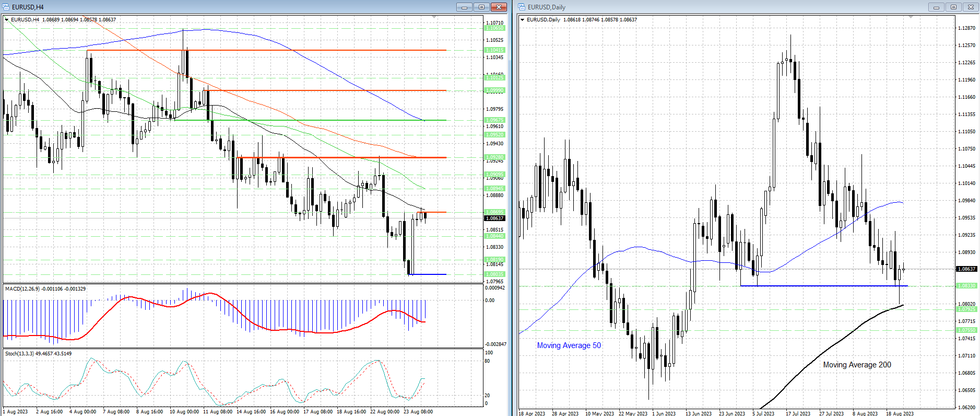This screenshot has height=416, width=980.
Task: Maximize the EURUSD,H4 chart window
Action: (x=481, y=7)
